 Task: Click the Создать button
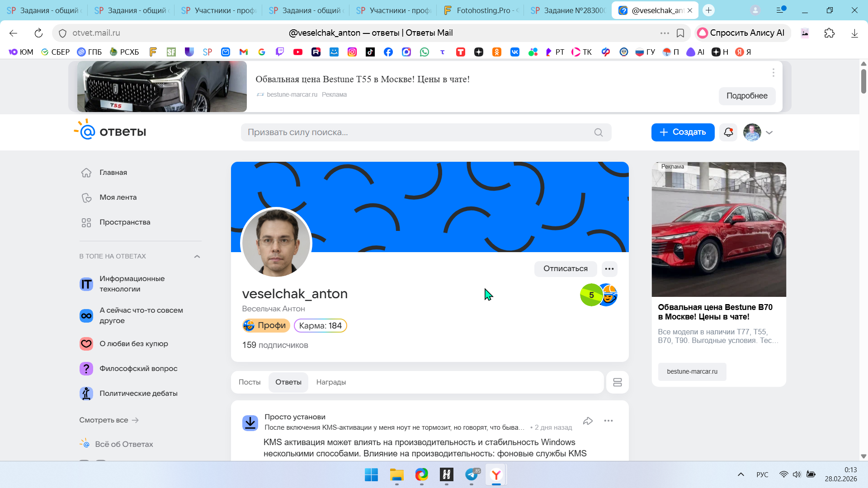coord(683,132)
